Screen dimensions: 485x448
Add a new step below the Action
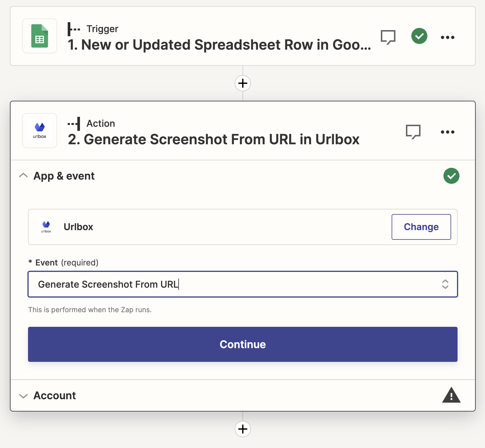coord(242,429)
